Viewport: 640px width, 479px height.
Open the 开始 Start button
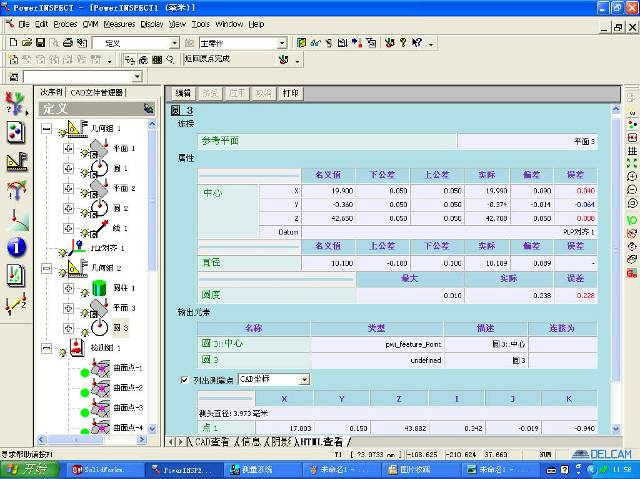(x=30, y=470)
